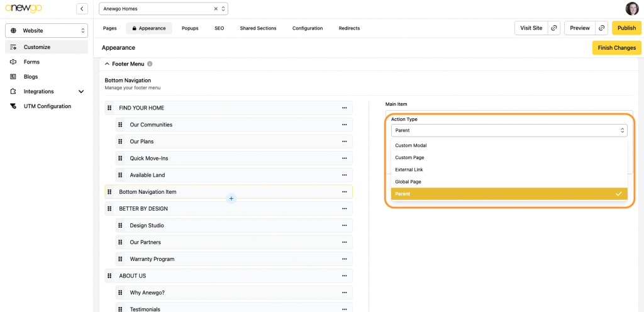The height and width of the screenshot is (312, 644).
Task: Click the copy link icon beside Preview
Action: [602, 28]
